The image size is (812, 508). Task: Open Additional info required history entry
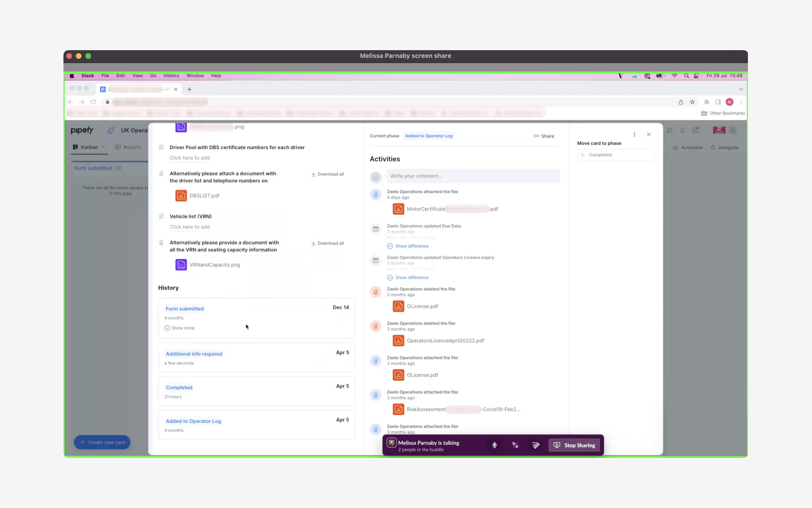tap(194, 354)
